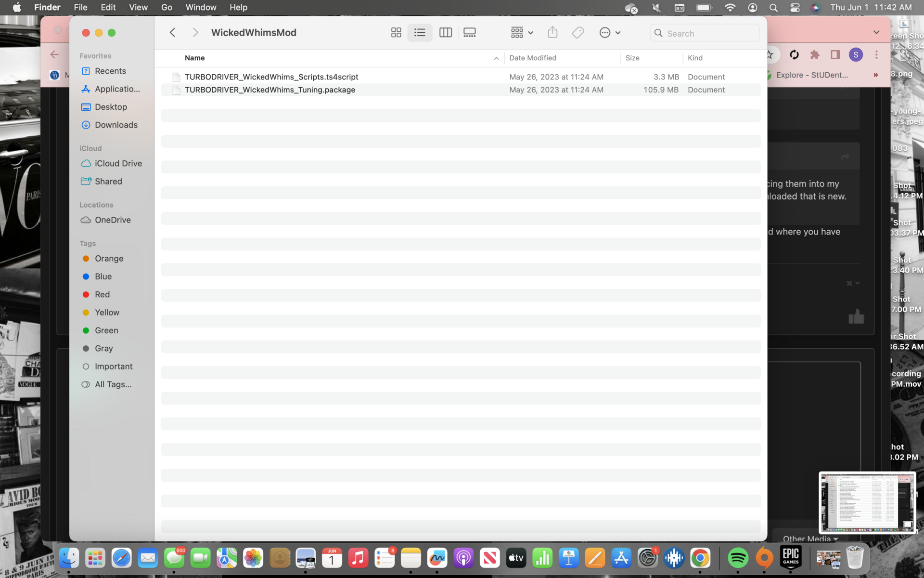Open the Go menu

pos(167,7)
